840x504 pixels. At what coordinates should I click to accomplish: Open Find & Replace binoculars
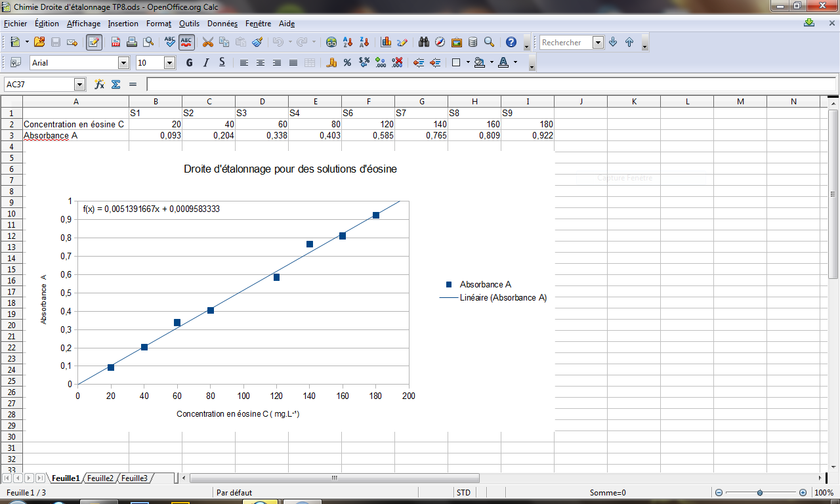point(424,42)
